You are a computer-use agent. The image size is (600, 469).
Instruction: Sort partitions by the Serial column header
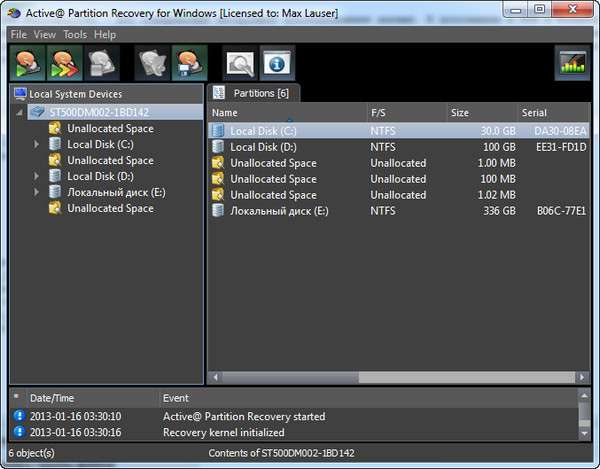pos(553,112)
